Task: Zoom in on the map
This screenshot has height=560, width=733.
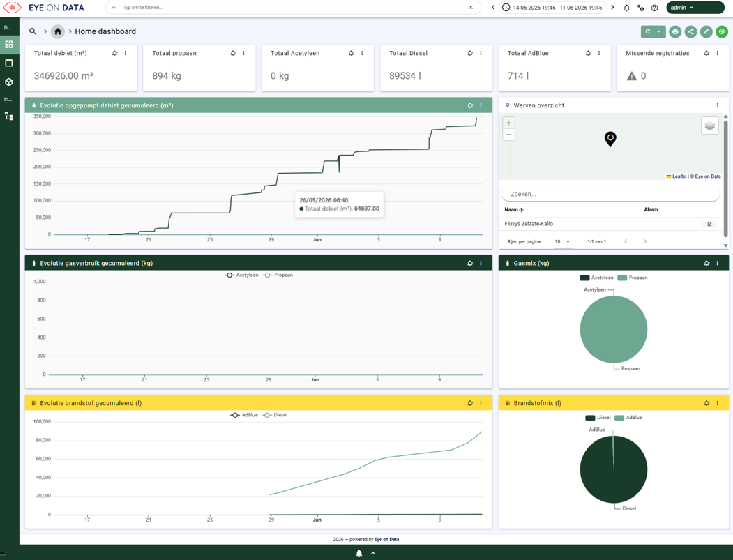Action: tap(508, 123)
